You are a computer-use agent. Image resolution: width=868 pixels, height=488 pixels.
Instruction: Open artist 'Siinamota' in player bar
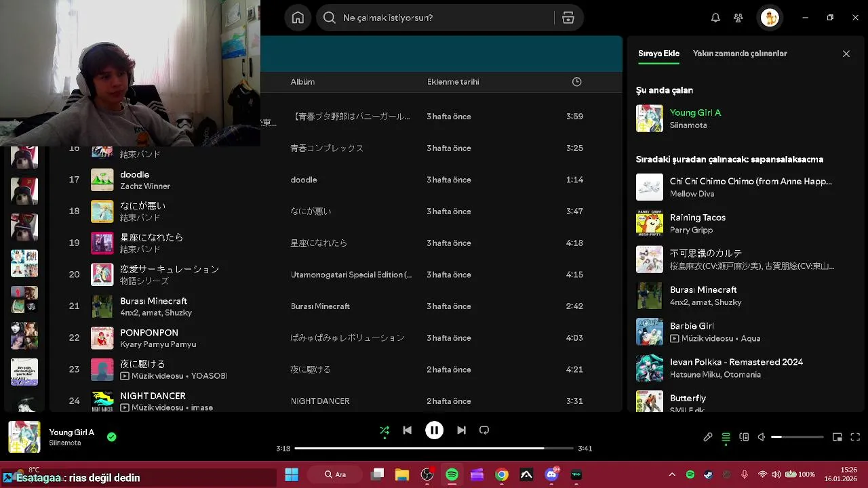pyautogui.click(x=65, y=443)
